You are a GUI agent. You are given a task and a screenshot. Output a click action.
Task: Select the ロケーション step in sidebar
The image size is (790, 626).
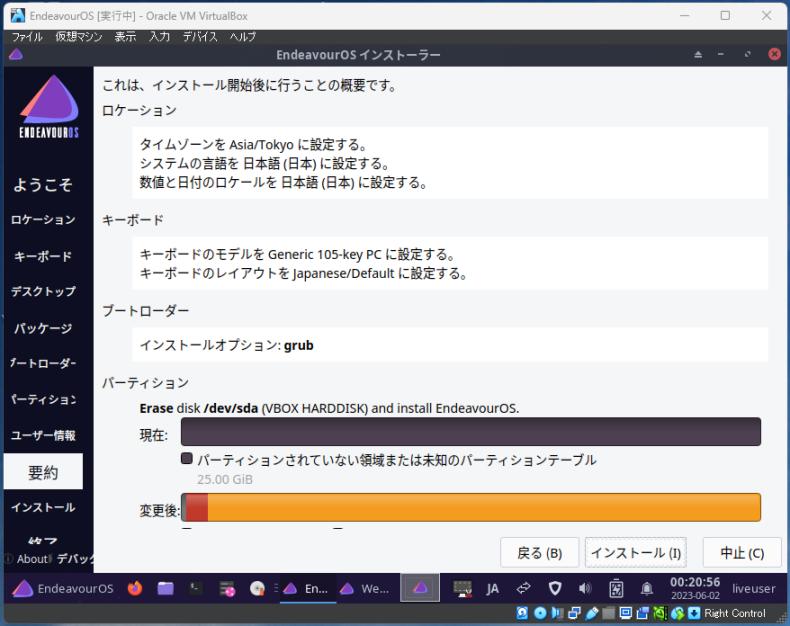point(43,220)
